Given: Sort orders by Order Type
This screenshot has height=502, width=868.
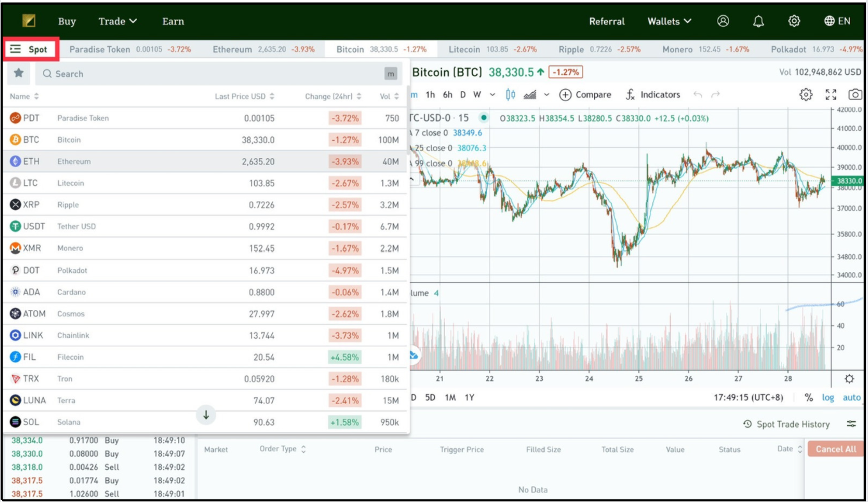Looking at the screenshot, I should [x=283, y=449].
